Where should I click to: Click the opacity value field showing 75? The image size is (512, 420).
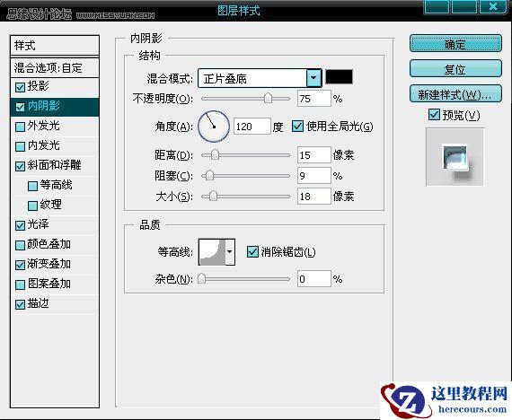tap(314, 99)
